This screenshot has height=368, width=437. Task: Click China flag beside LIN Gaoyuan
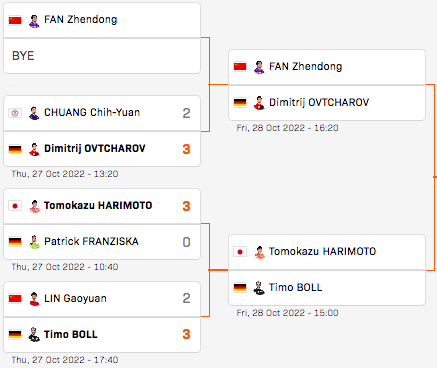coord(15,298)
